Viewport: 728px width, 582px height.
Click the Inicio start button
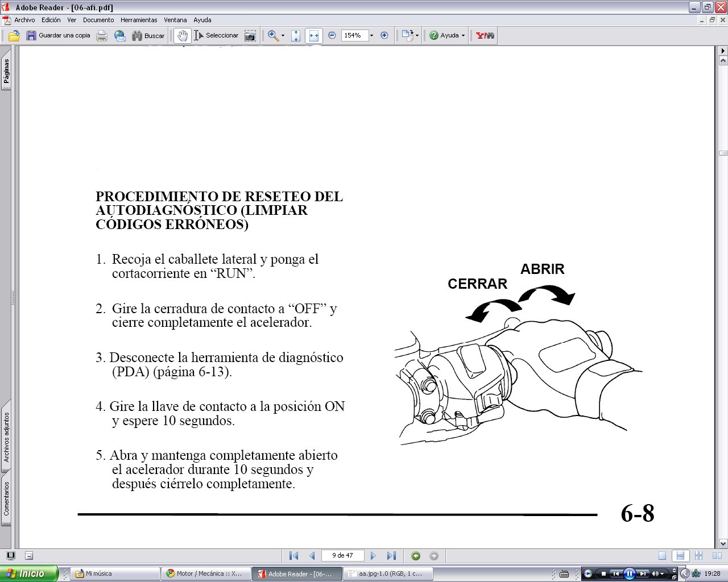(x=28, y=573)
